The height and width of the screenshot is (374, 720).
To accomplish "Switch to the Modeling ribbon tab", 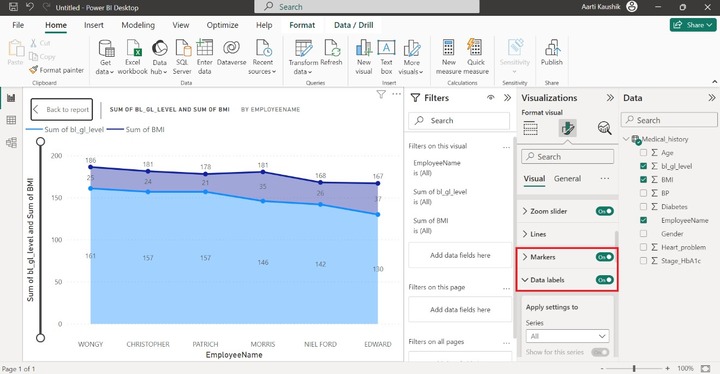I will (138, 25).
